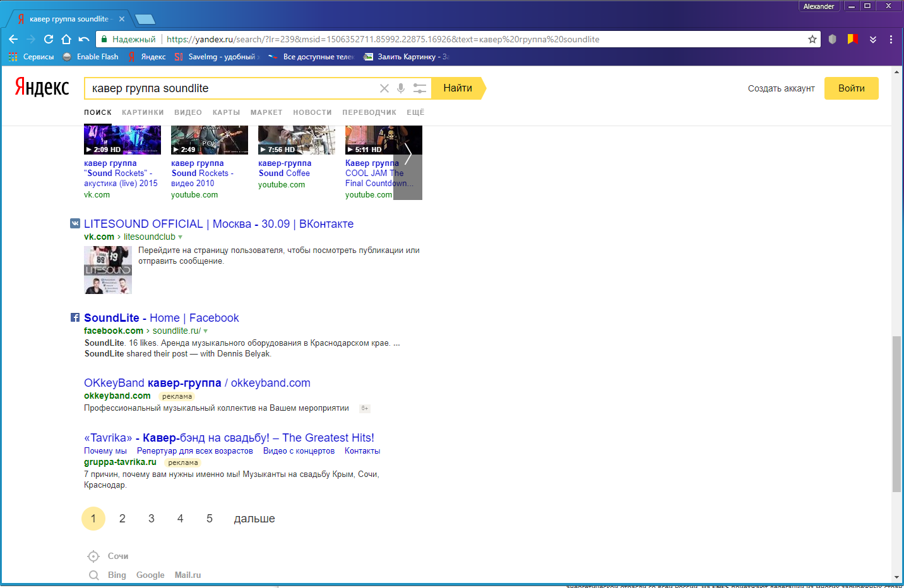Open the Сервисы apps bookmark
904x588 pixels.
pyautogui.click(x=31, y=57)
